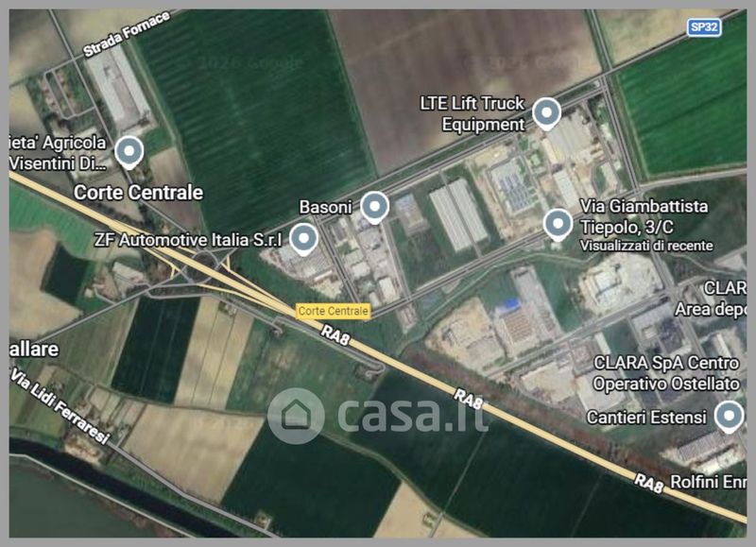Click the Via Lidi Ferraresi road label
This screenshot has width=756, height=547.
[x=60, y=407]
